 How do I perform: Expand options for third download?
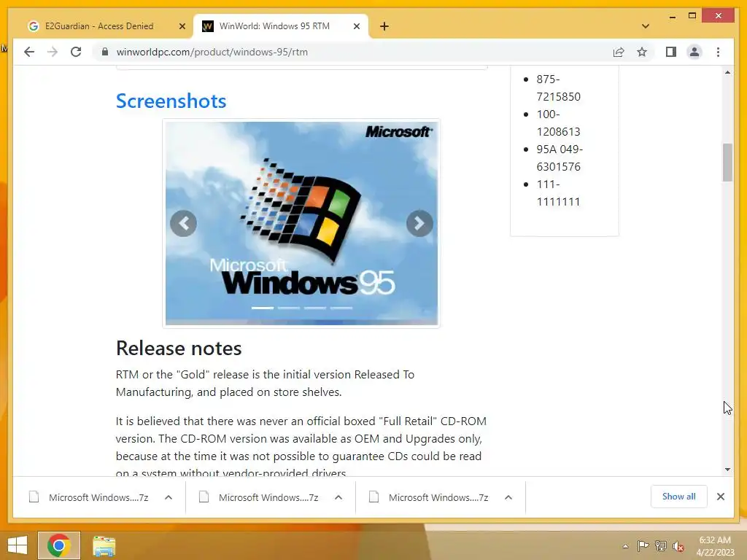(508, 497)
